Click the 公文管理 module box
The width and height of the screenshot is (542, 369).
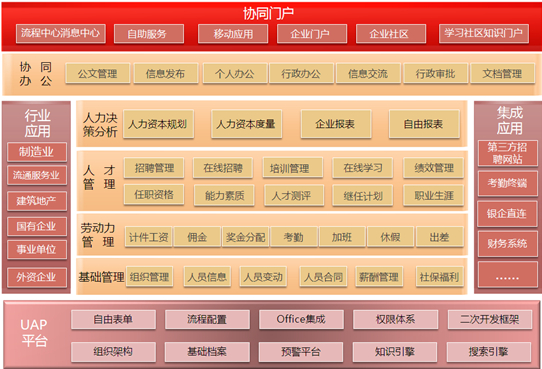[x=98, y=74]
